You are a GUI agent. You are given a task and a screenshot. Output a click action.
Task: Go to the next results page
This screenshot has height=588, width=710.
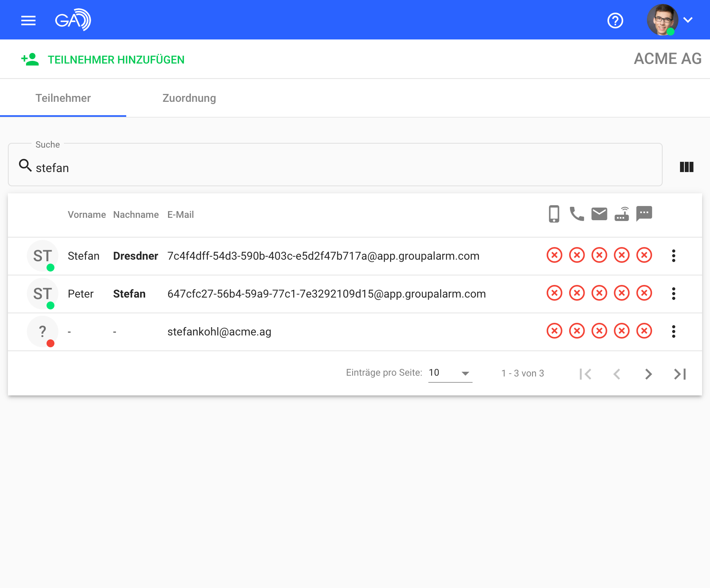(648, 374)
